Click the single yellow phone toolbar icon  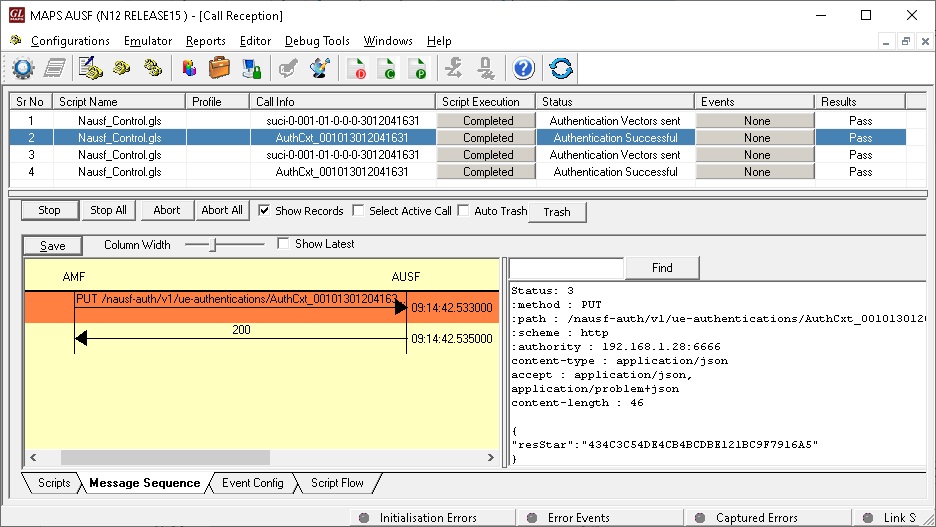point(122,68)
